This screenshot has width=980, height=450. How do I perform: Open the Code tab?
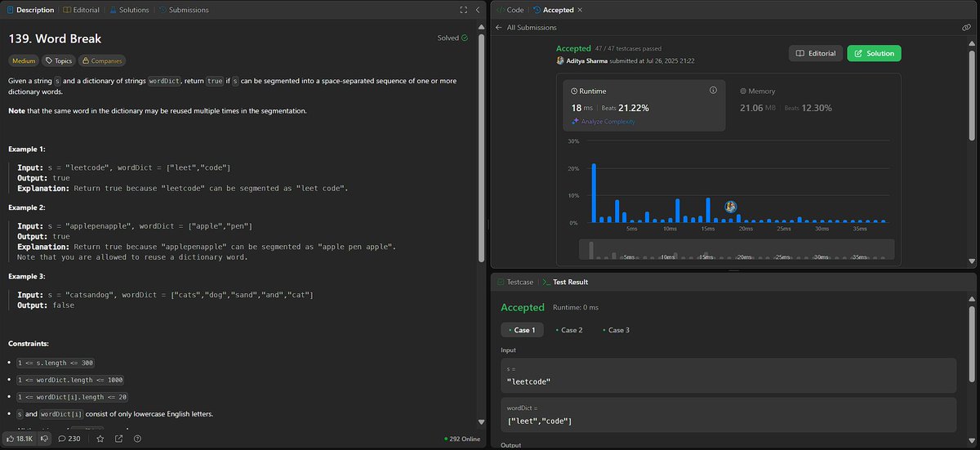click(510, 10)
